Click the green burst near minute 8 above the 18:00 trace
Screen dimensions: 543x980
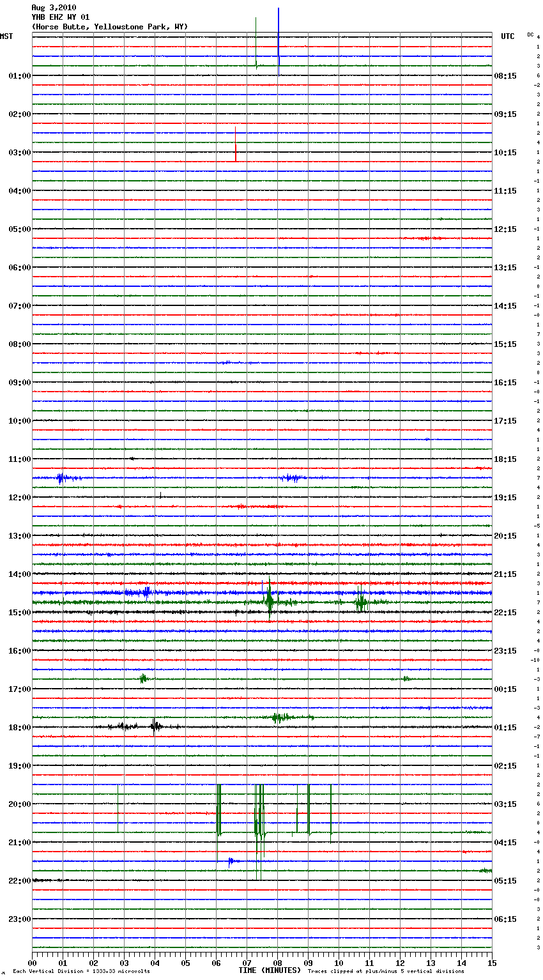pyautogui.click(x=279, y=717)
